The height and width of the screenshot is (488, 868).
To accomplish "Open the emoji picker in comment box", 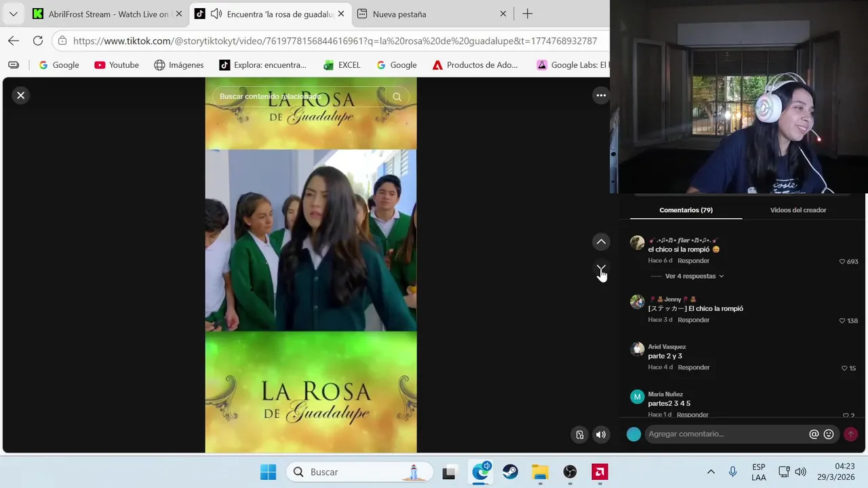I will [829, 434].
